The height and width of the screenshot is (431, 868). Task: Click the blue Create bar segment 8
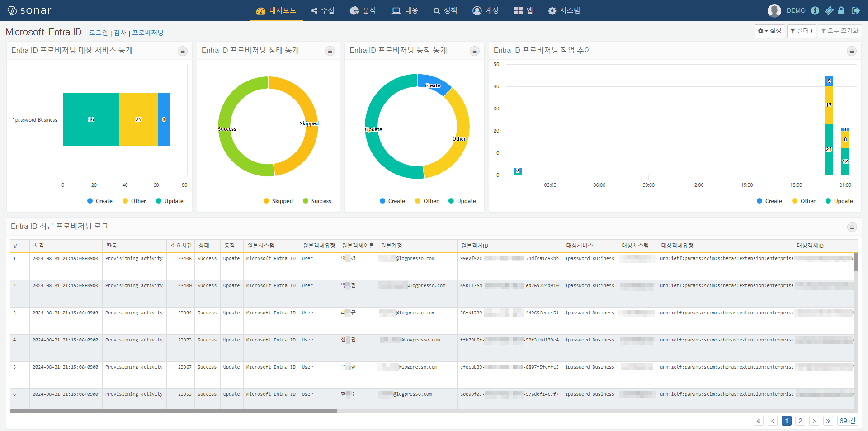click(x=164, y=119)
